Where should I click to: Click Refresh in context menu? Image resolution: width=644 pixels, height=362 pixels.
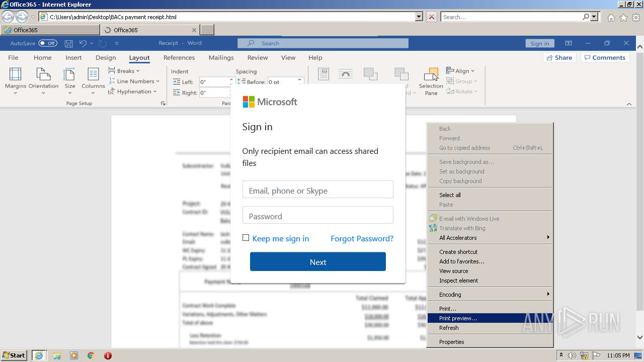[x=489, y=328]
